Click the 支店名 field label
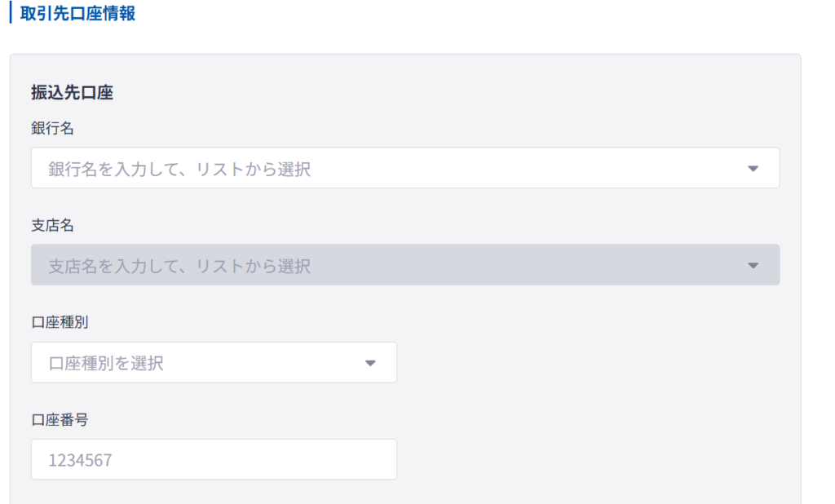 click(x=52, y=225)
